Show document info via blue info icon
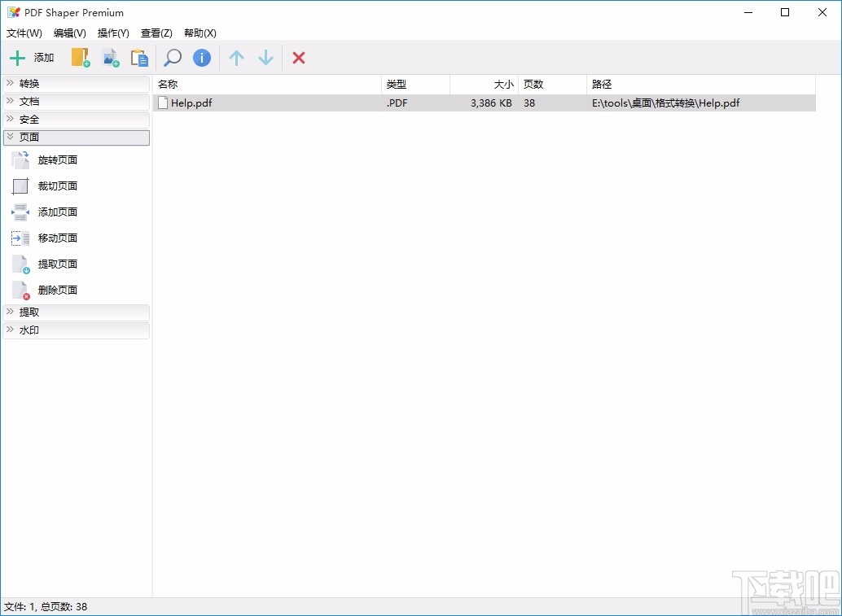 tap(201, 57)
